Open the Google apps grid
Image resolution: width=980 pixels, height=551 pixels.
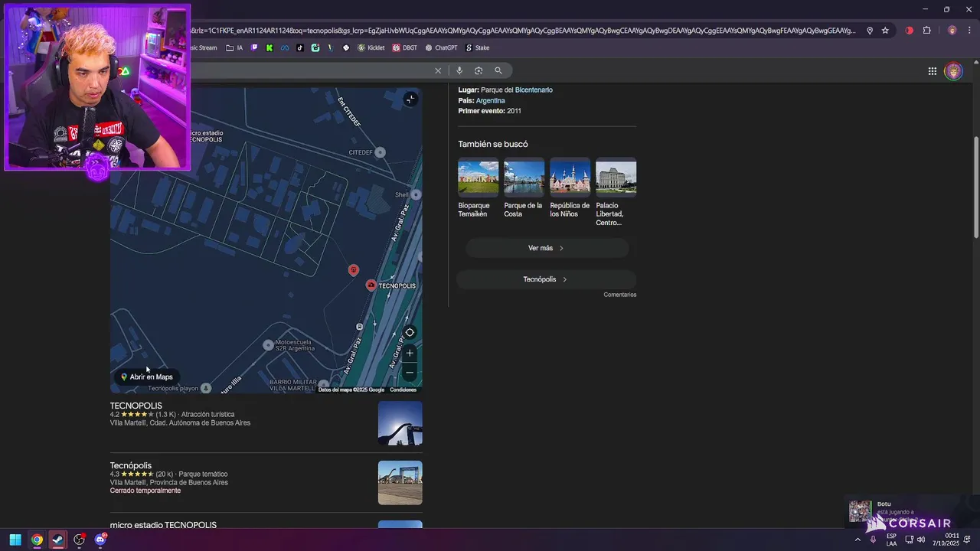point(933,71)
